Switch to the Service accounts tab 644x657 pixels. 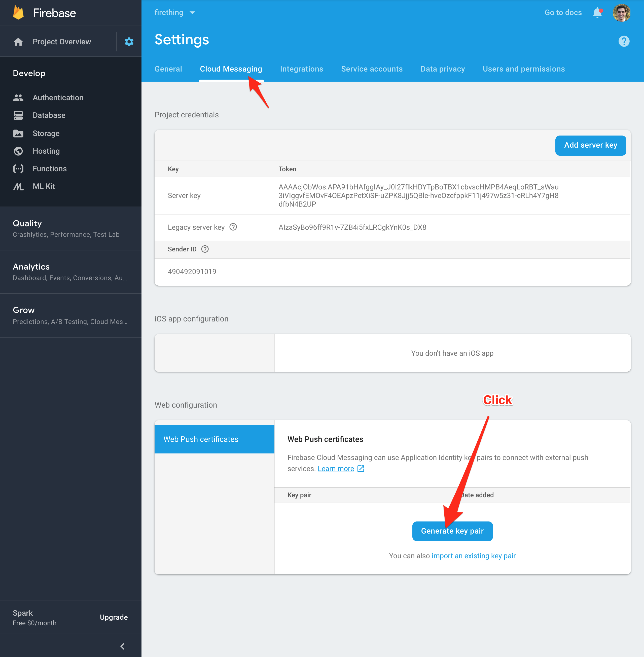click(372, 69)
